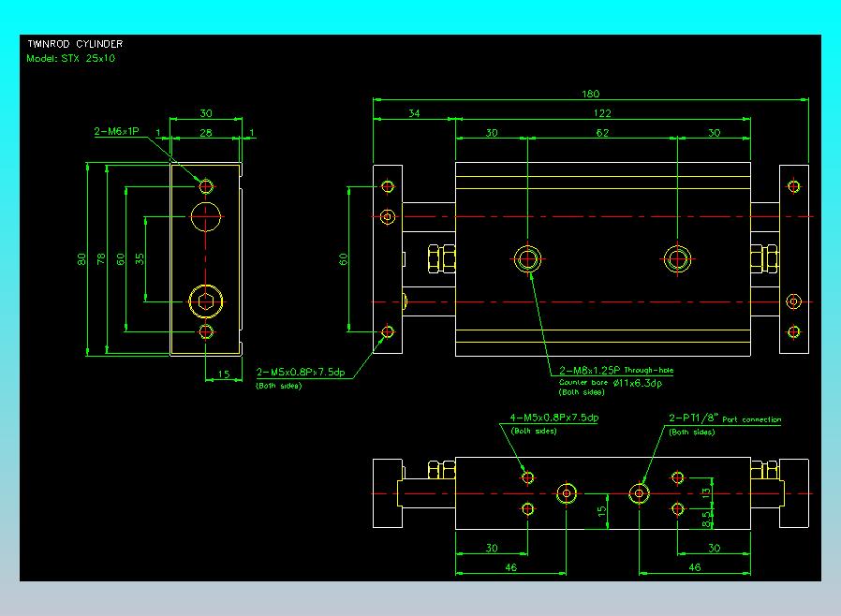Click the '46' dimension at bottom left
The height and width of the screenshot is (616, 841).
tap(510, 567)
